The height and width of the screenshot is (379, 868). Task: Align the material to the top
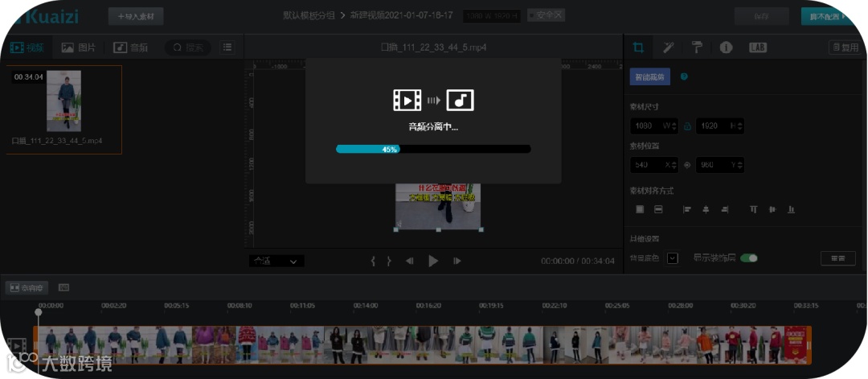[753, 209]
